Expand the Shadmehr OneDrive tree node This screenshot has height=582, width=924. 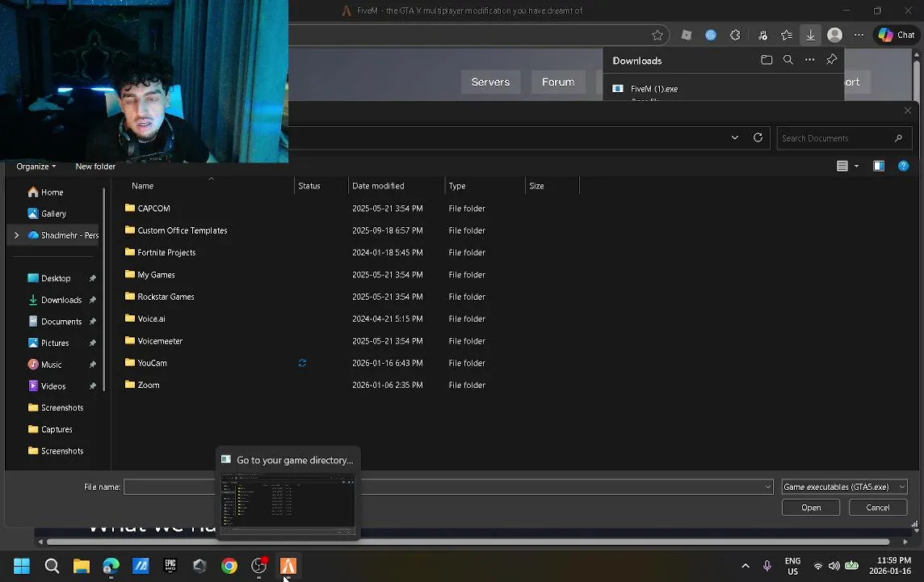pos(16,235)
